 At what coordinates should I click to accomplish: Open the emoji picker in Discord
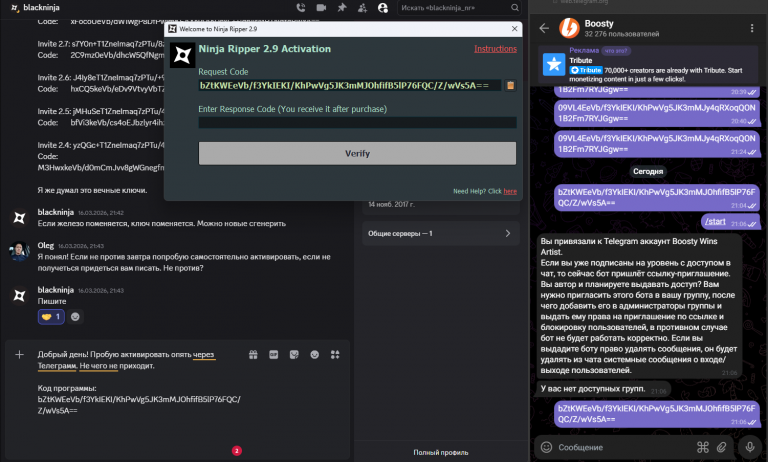click(314, 355)
